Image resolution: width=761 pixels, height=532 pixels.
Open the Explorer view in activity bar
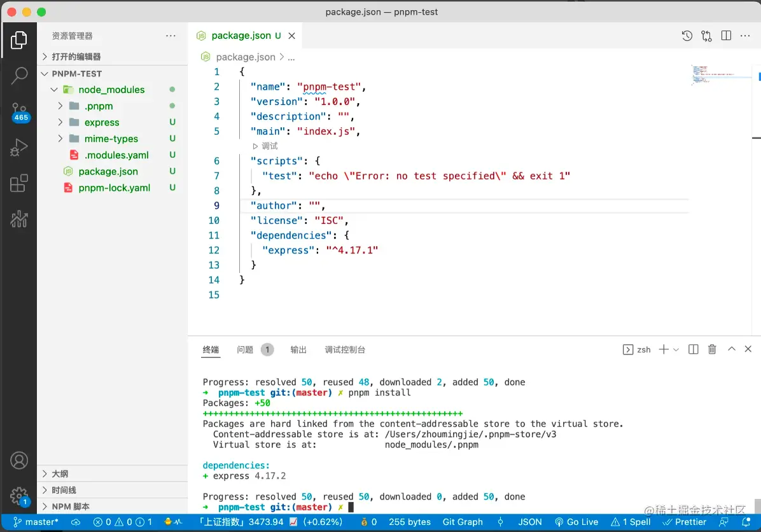coord(19,40)
